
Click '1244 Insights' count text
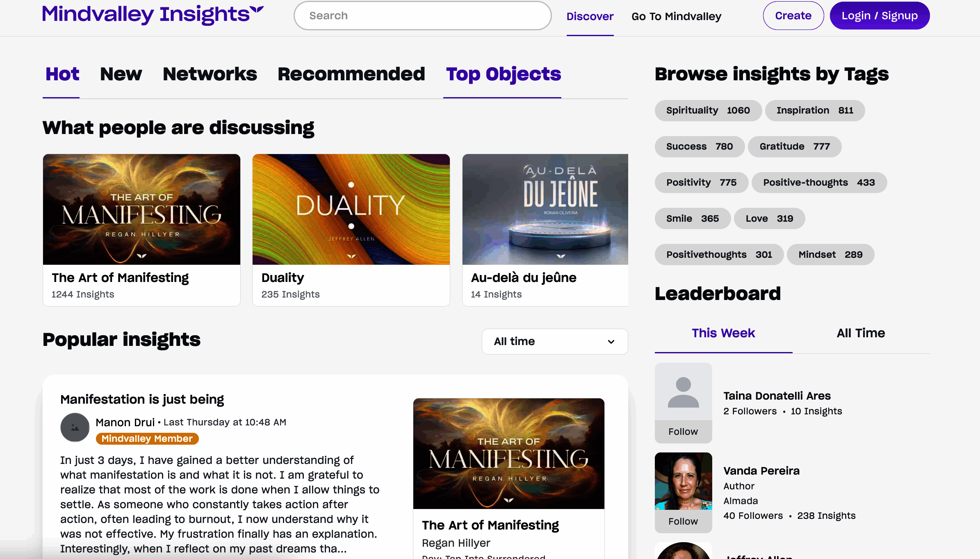83,295
